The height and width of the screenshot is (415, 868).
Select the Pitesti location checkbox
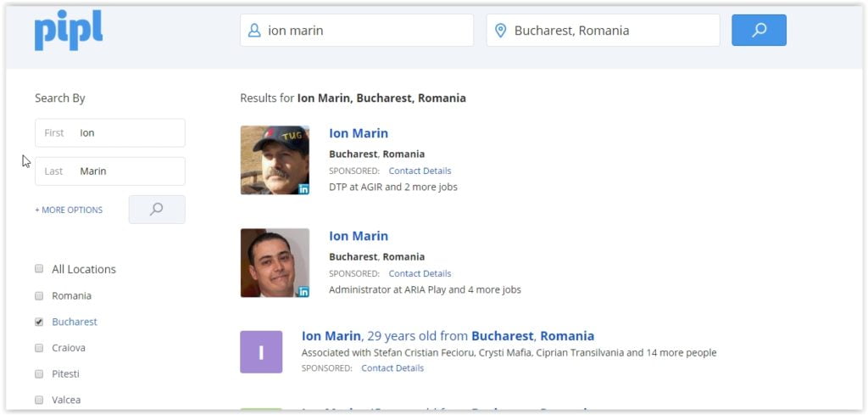click(39, 373)
